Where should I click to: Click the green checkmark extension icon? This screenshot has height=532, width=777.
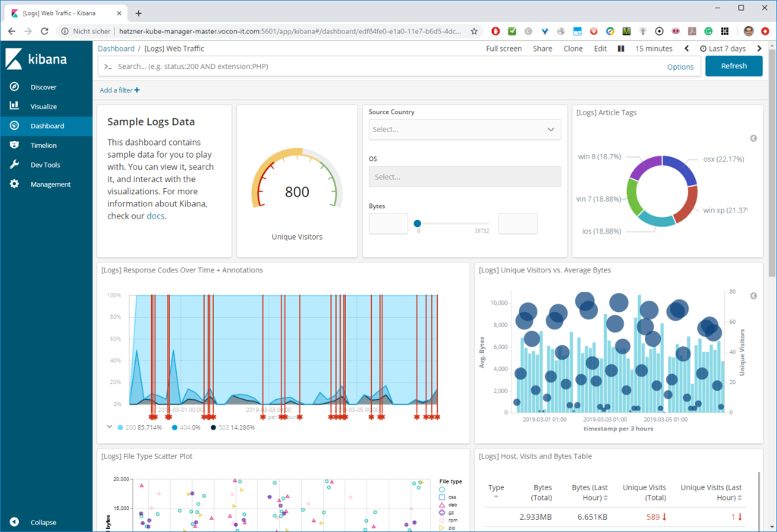(512, 31)
